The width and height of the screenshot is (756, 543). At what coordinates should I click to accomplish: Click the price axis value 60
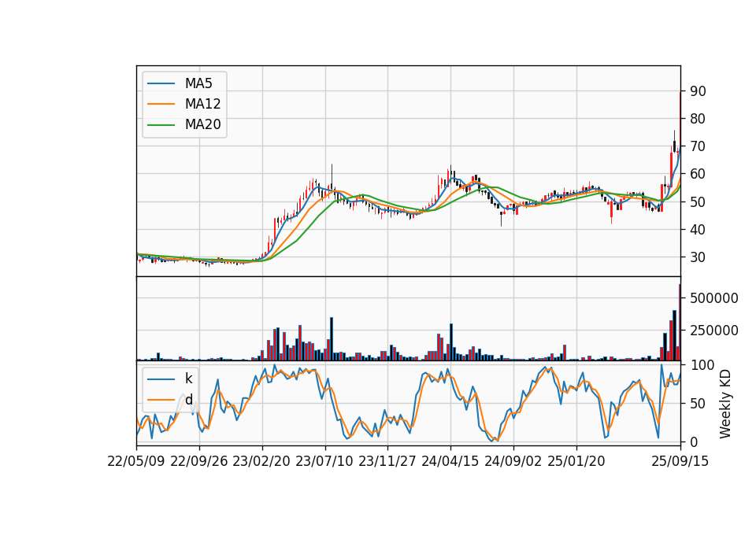[x=698, y=174]
